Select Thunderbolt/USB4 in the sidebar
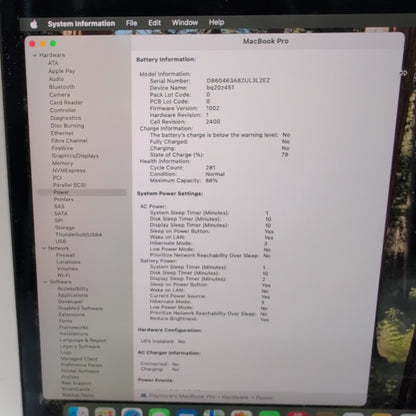The width and height of the screenshot is (416, 416). 79,234
